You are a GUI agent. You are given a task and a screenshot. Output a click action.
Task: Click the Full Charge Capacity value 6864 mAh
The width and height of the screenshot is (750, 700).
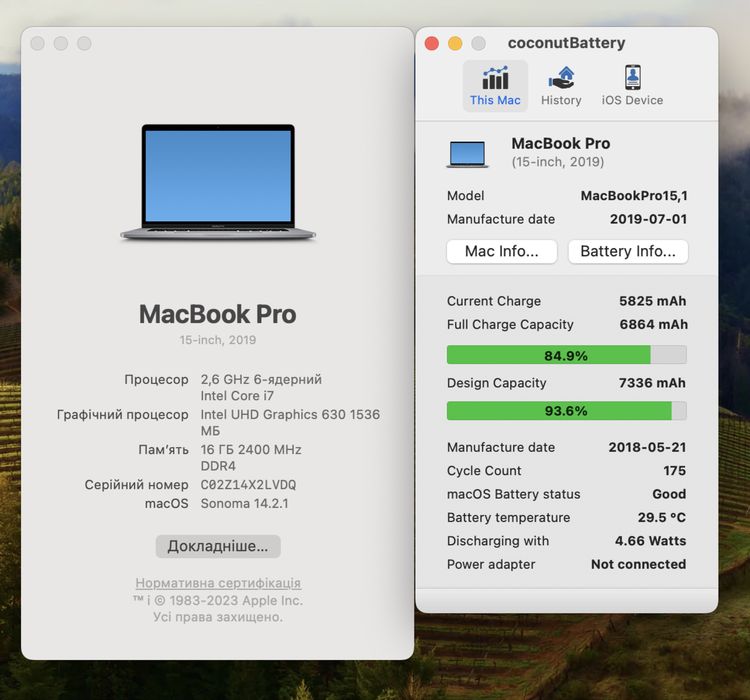click(x=653, y=324)
